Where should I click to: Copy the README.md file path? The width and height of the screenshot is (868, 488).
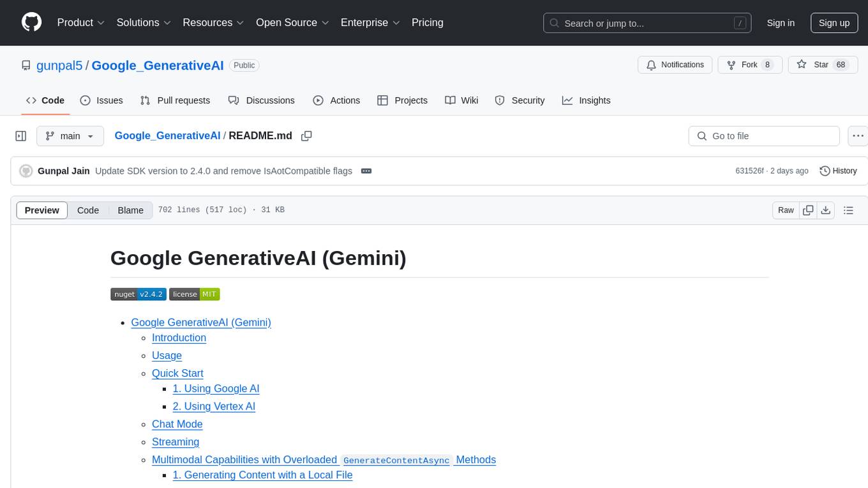pyautogui.click(x=306, y=136)
